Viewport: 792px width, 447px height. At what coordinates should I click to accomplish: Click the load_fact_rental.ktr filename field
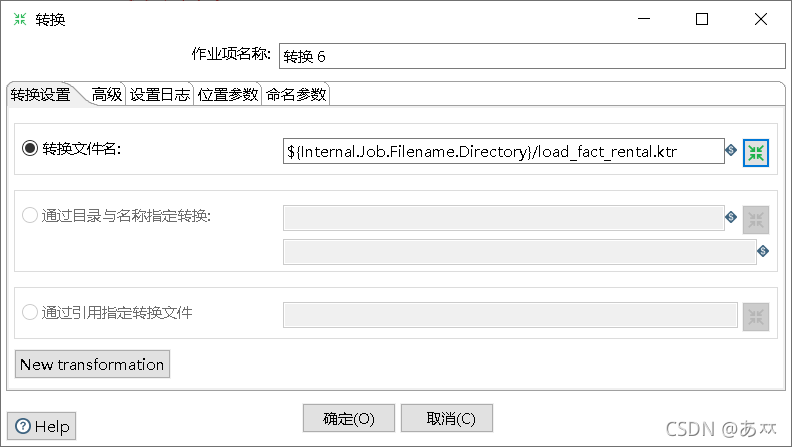point(504,151)
